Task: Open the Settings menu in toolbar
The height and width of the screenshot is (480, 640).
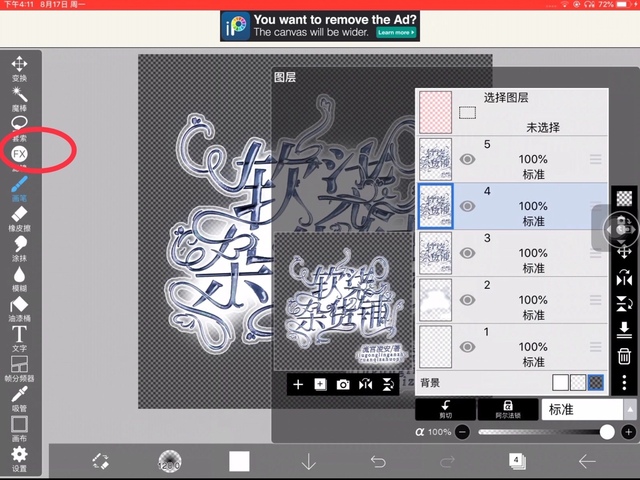Action: (x=19, y=457)
